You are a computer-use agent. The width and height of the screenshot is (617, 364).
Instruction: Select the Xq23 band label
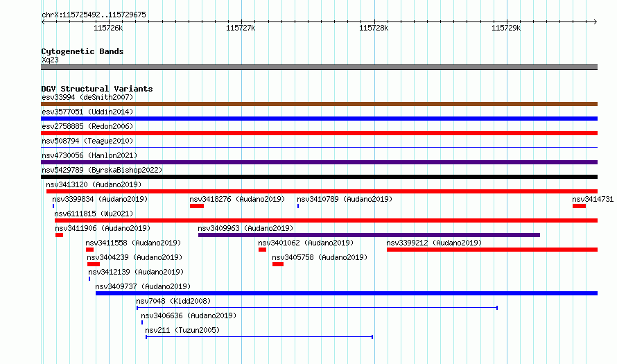point(50,60)
